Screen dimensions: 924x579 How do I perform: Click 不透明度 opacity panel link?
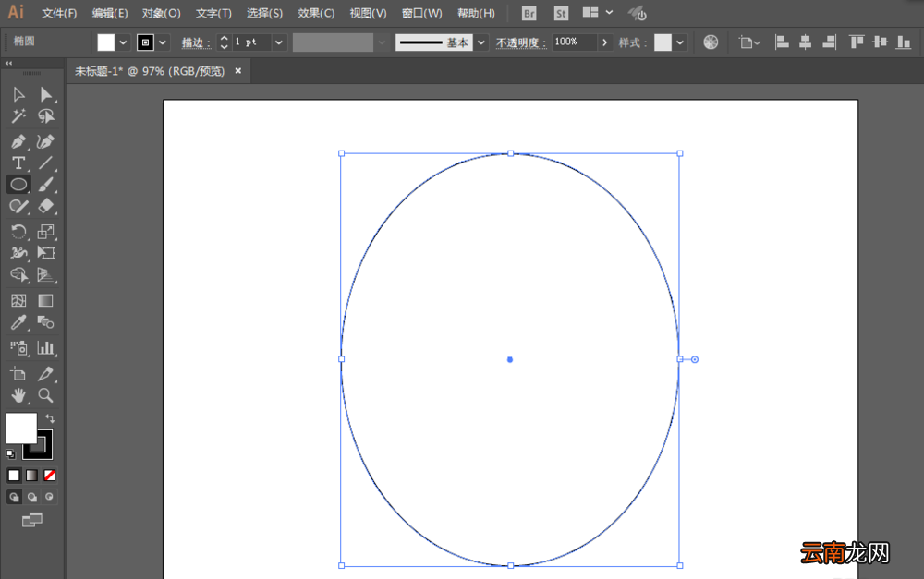pos(521,42)
